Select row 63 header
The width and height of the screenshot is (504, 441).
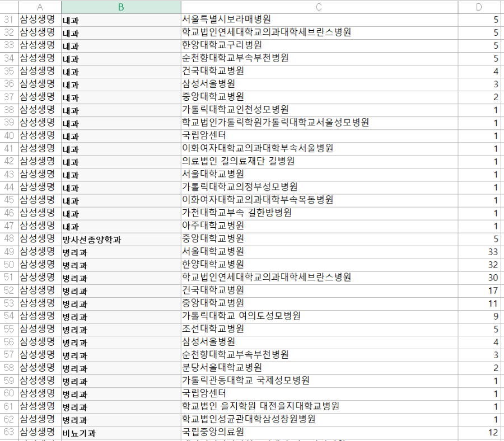click(10, 433)
